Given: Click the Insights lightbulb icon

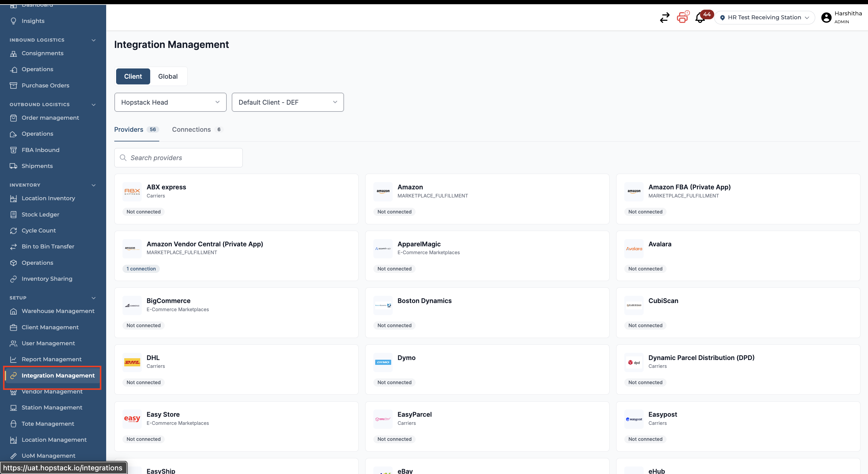Looking at the screenshot, I should [x=14, y=21].
